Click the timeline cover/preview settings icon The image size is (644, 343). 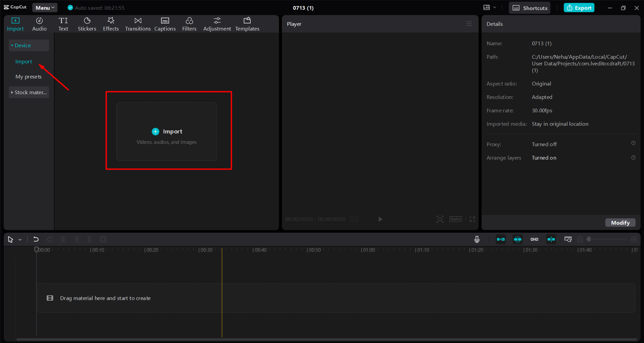pos(568,239)
